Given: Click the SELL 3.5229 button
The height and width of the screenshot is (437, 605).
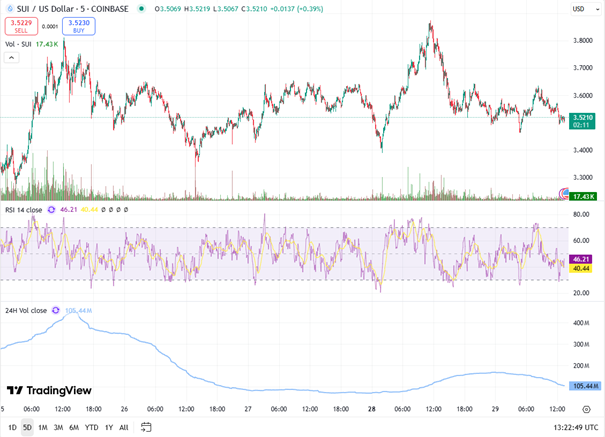Looking at the screenshot, I should (x=21, y=27).
